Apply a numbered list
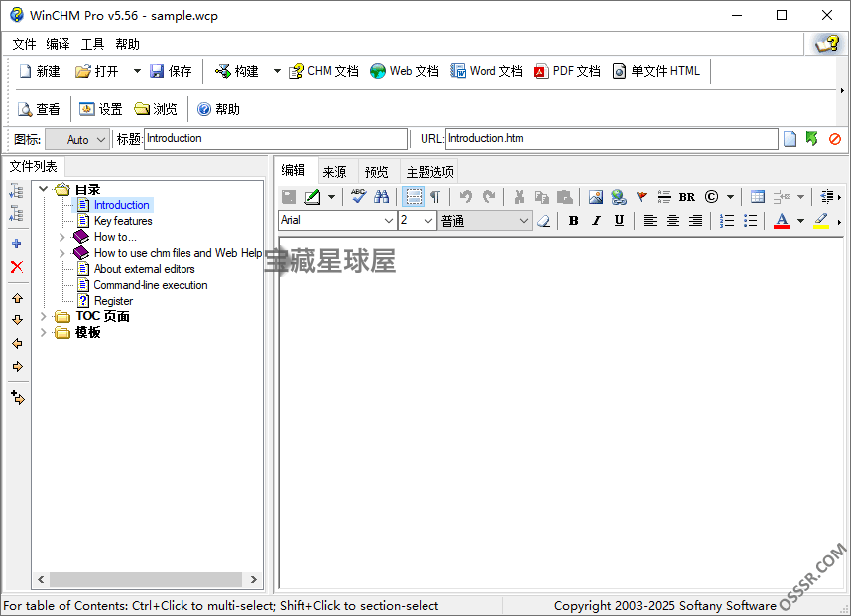Image resolution: width=851 pixels, height=616 pixels. [x=726, y=221]
